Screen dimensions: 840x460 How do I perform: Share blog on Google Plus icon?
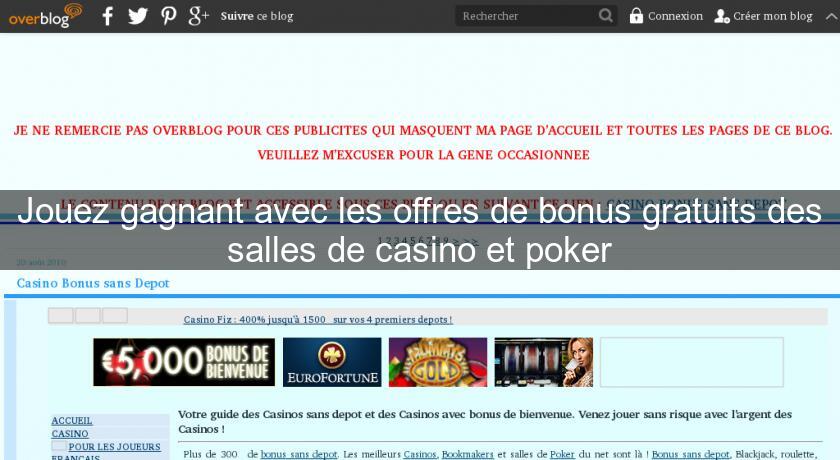pyautogui.click(x=198, y=16)
